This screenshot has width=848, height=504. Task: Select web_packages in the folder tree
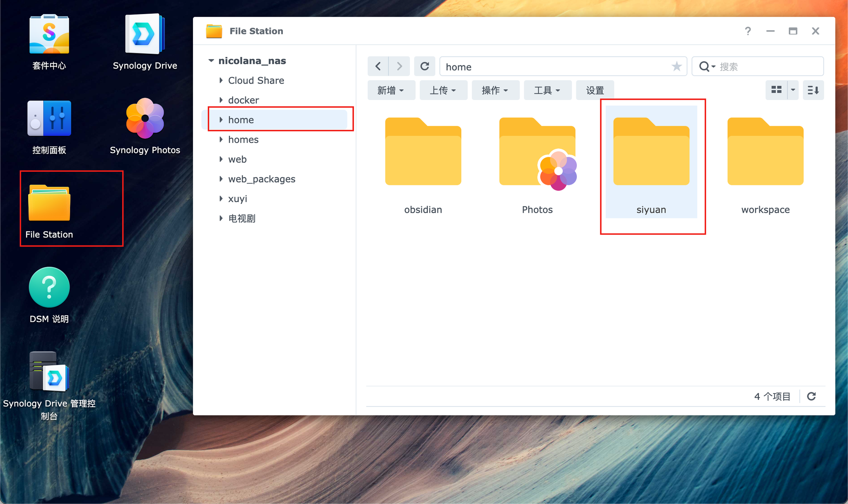click(x=262, y=179)
